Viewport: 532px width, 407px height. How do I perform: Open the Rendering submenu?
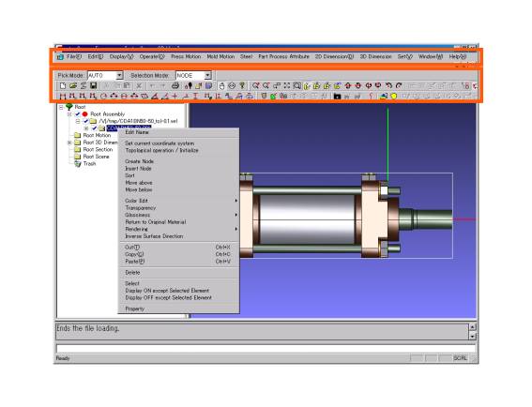pos(179,229)
